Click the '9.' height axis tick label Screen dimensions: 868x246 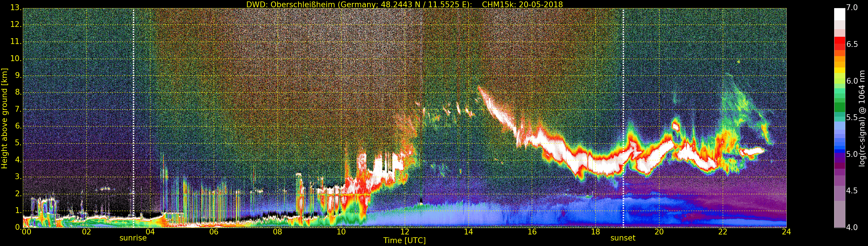tap(18, 76)
